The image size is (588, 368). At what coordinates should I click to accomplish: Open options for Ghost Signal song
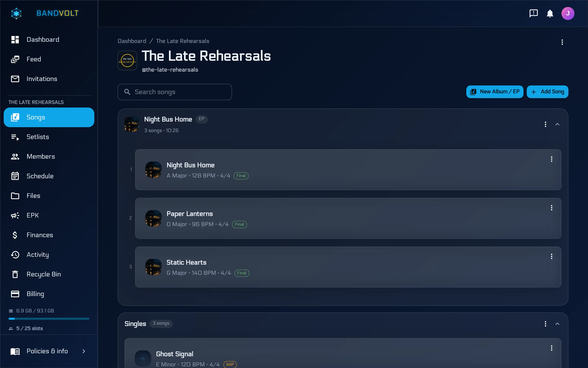coord(551,348)
